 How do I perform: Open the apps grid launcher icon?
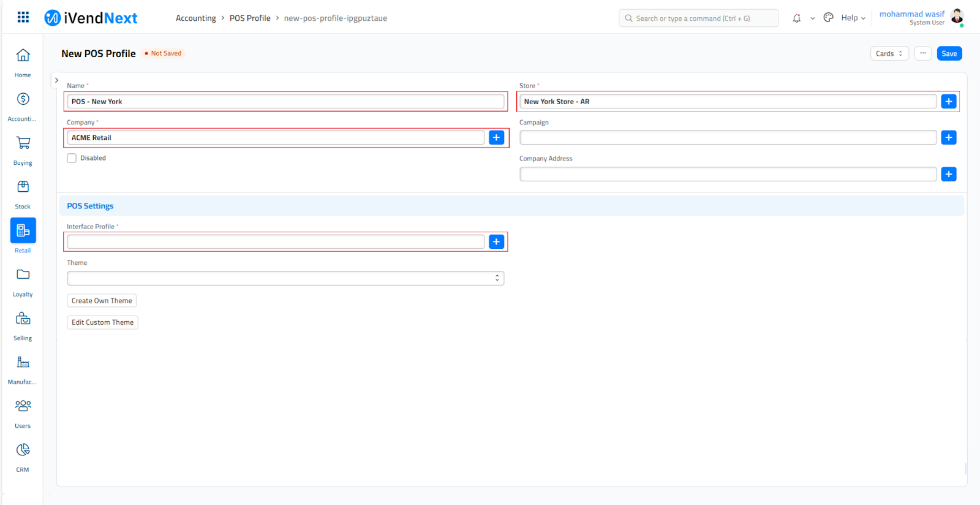[23, 17]
